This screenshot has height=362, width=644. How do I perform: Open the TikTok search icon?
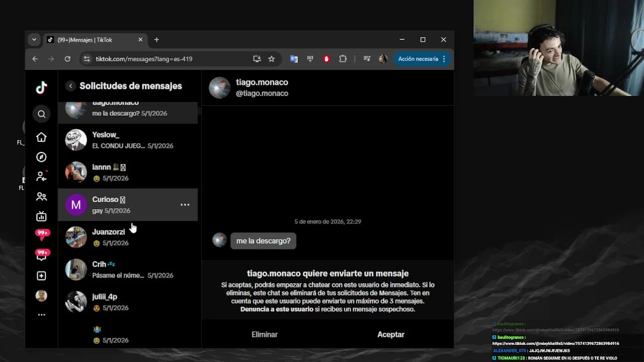point(41,114)
